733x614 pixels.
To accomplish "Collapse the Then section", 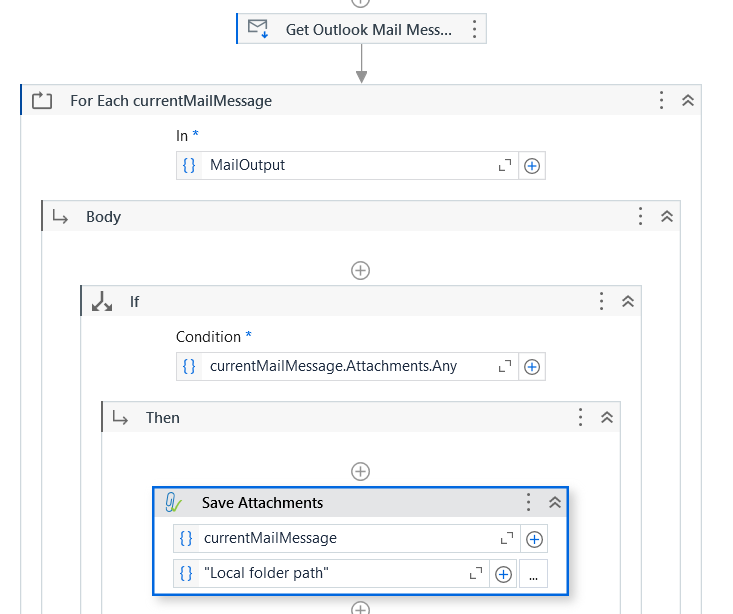I will 607,418.
